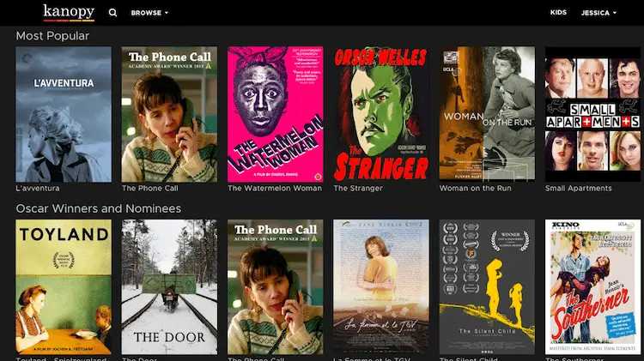644x361 pixels.
Task: Open The Phone Call in Most Popular
Action: pyautogui.click(x=169, y=113)
